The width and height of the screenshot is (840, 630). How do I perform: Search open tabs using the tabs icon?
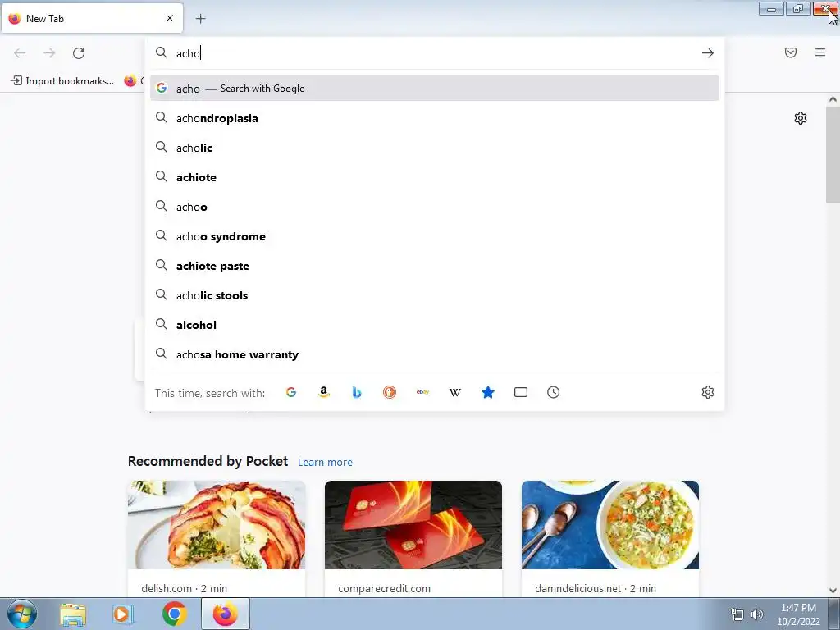tap(521, 392)
